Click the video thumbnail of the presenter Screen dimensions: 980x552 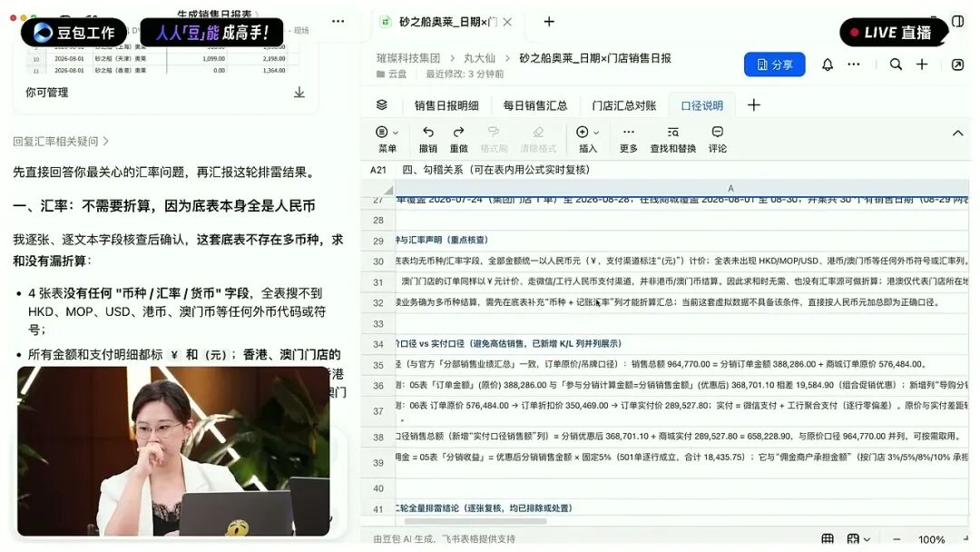coord(173,450)
